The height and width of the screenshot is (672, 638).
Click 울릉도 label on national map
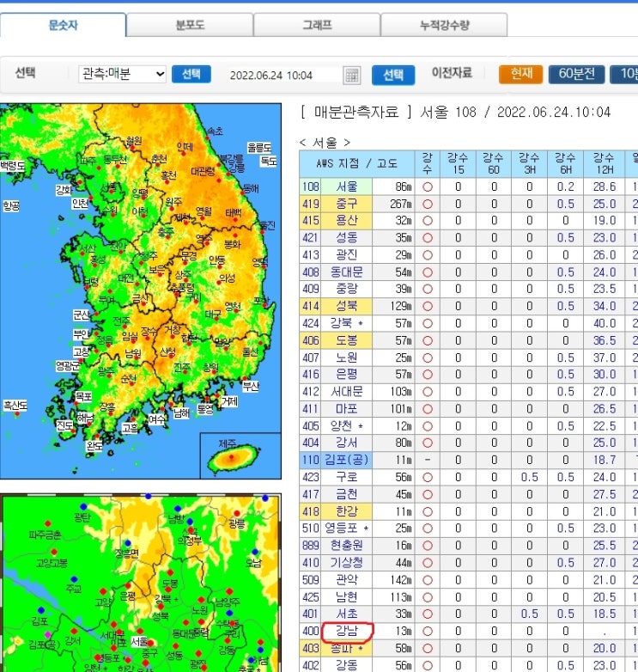click(259, 148)
